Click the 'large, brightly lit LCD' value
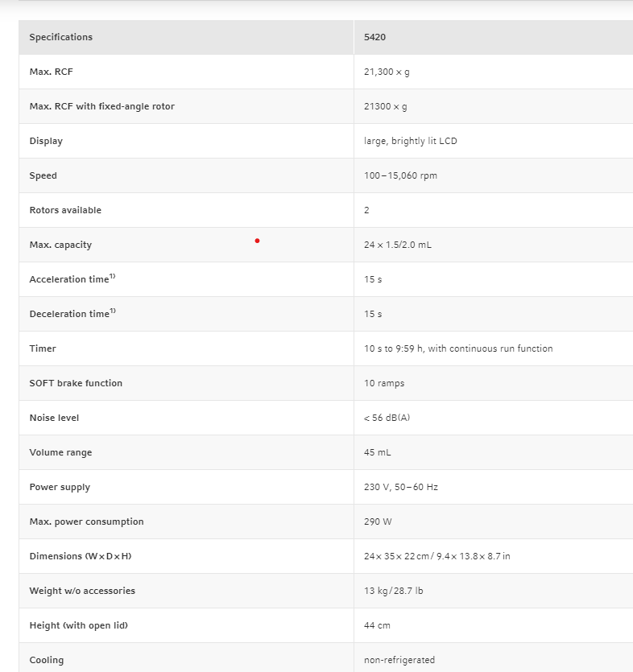 pyautogui.click(x=411, y=141)
